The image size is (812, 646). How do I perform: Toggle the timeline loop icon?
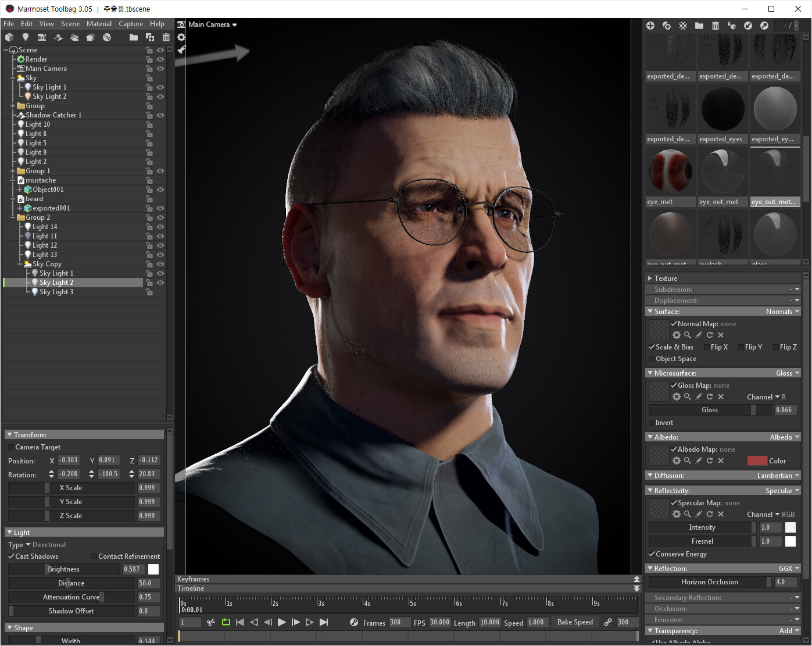pyautogui.click(x=226, y=622)
